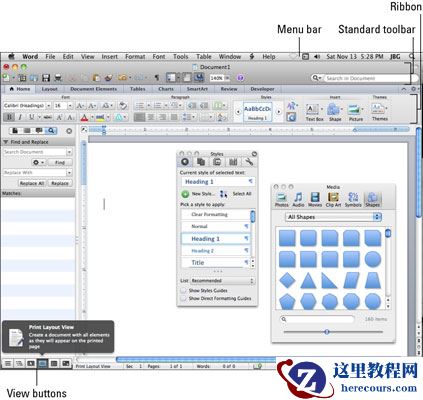Open the Replace With dropdown arrow

click(69, 173)
